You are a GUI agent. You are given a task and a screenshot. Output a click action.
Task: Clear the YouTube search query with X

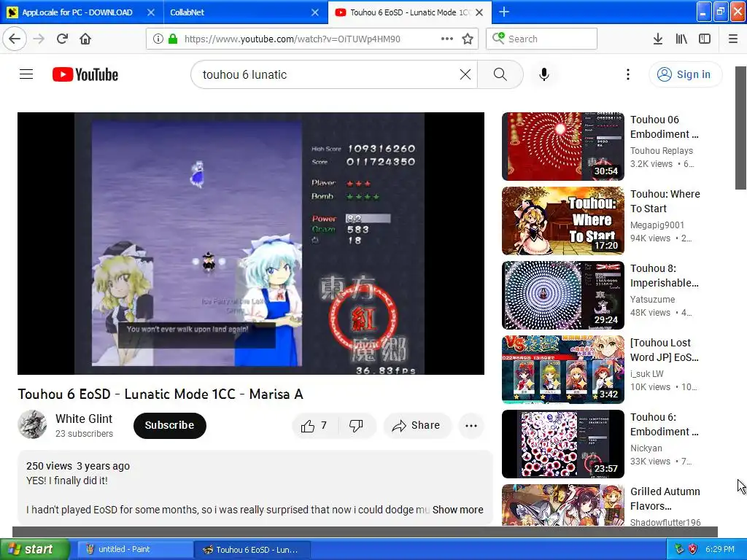pos(465,74)
